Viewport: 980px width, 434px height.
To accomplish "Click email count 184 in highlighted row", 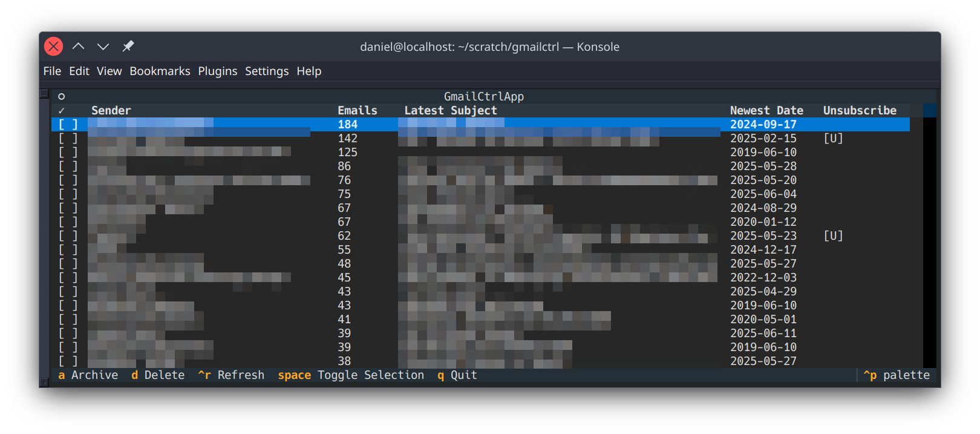I will [348, 125].
